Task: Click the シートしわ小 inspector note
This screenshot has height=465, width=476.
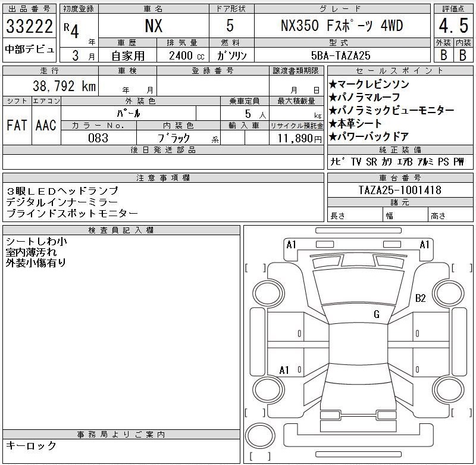Action: click(x=36, y=242)
